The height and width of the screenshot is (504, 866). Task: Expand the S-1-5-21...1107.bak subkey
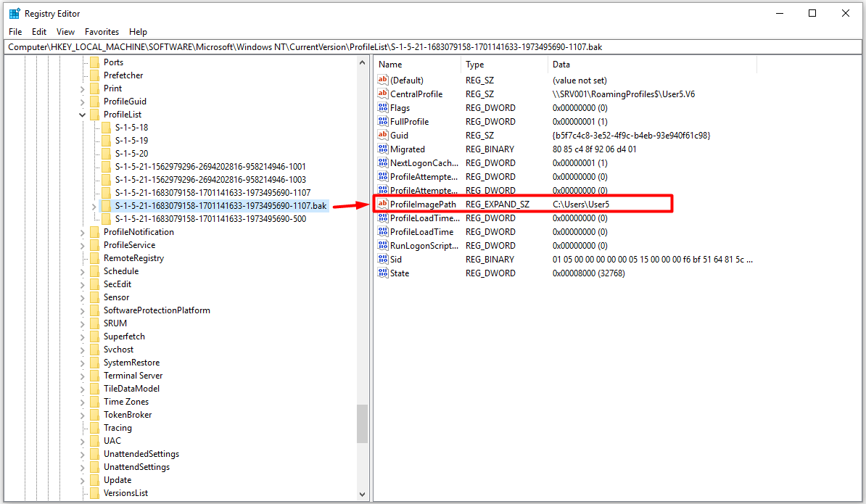point(94,207)
